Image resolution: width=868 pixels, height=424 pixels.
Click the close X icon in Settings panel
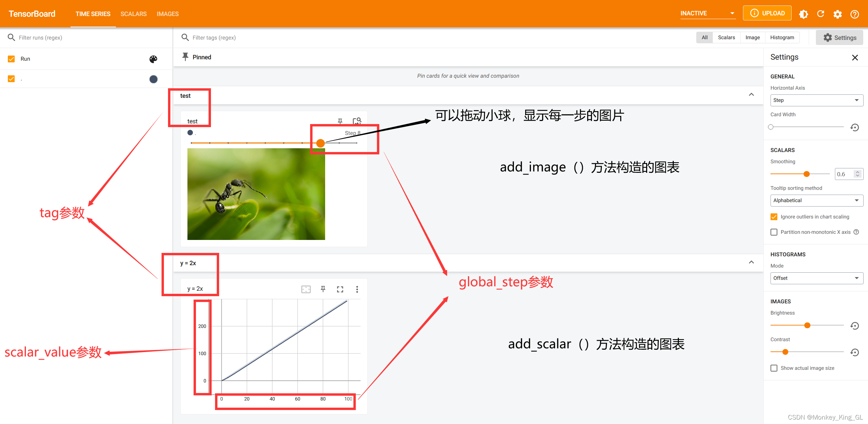(855, 57)
